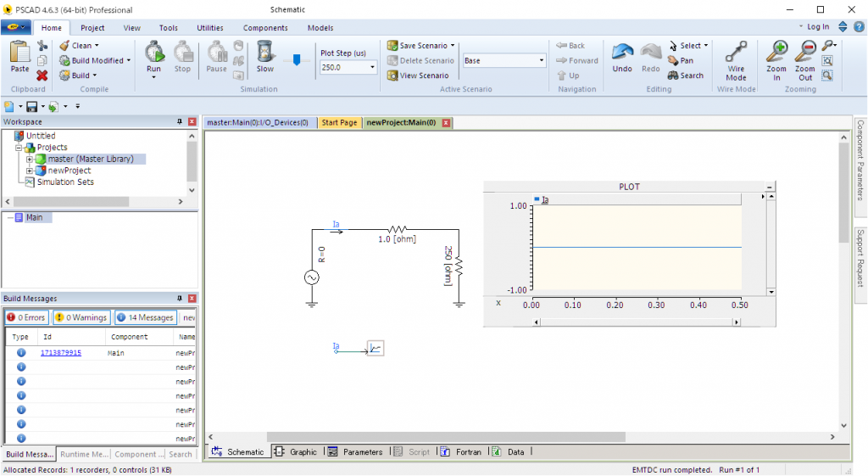Click the Clean broom icon
The height and width of the screenshot is (476, 868).
point(64,46)
